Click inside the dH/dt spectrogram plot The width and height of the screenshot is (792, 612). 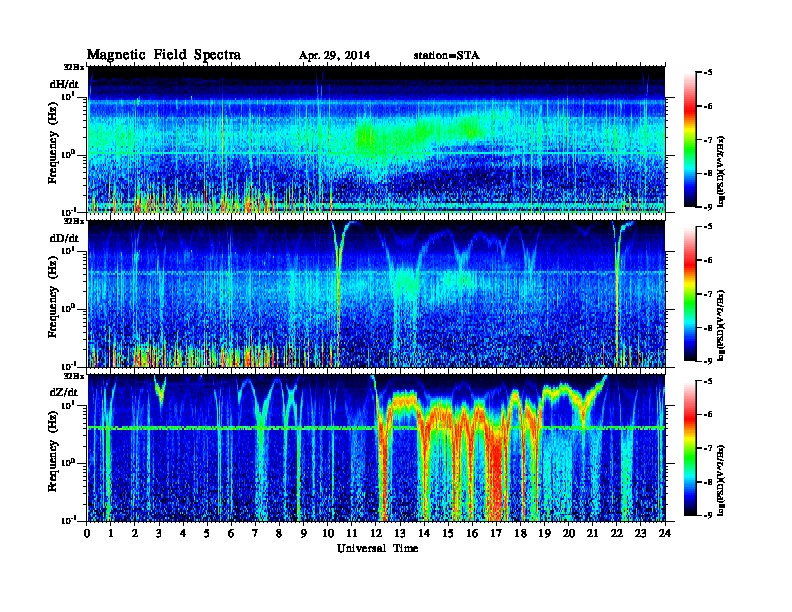(x=376, y=139)
